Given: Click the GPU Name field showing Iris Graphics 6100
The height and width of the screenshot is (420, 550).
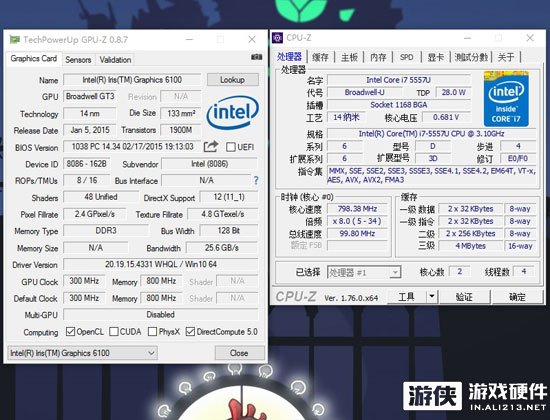Looking at the screenshot, I should click(132, 80).
